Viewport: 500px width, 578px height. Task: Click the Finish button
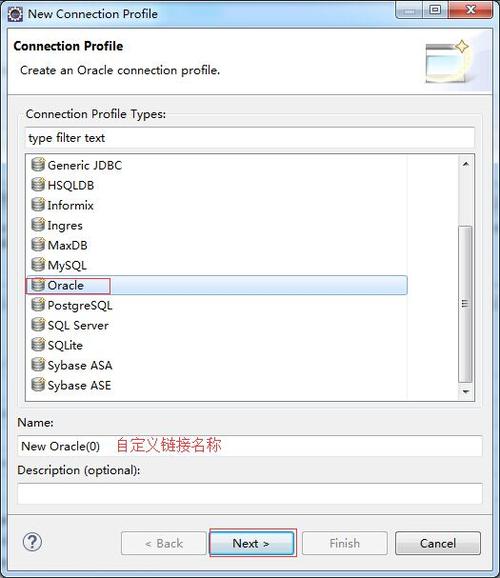[345, 543]
